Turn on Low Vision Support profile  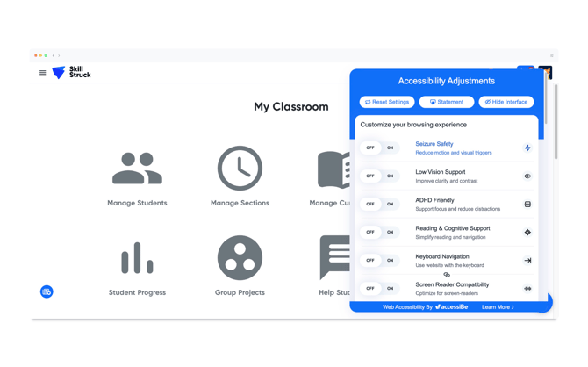pos(390,176)
